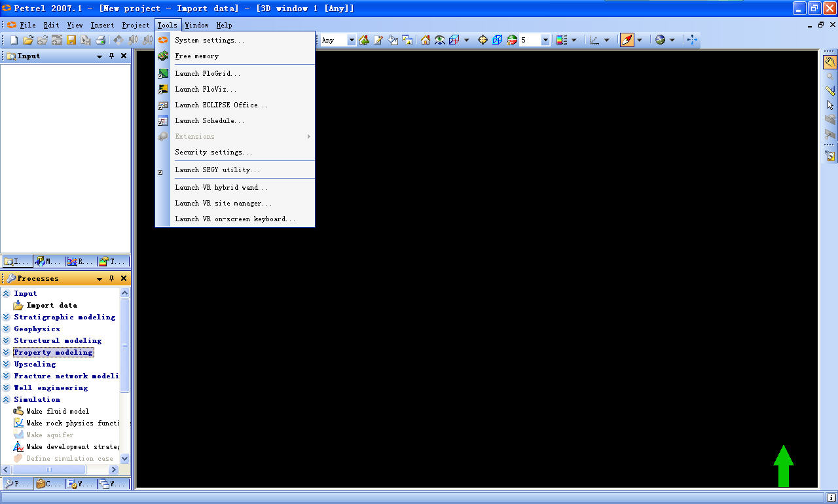Click the Home view icon

[426, 40]
